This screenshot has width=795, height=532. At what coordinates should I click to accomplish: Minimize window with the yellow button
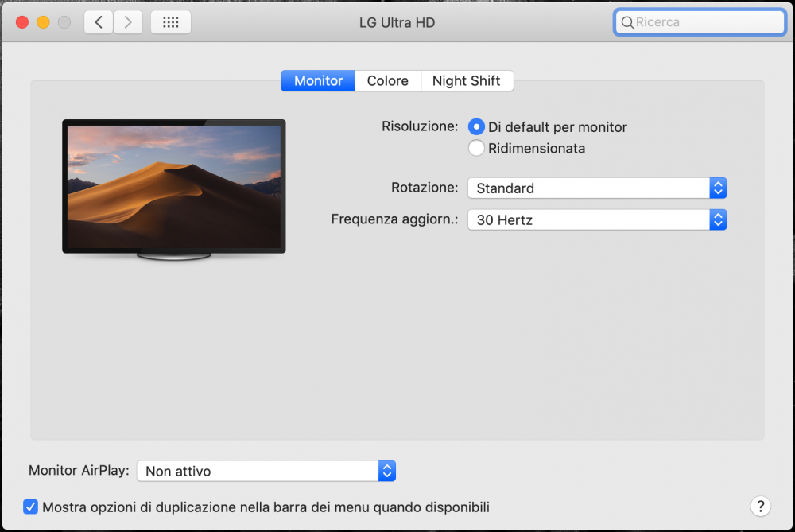click(44, 22)
